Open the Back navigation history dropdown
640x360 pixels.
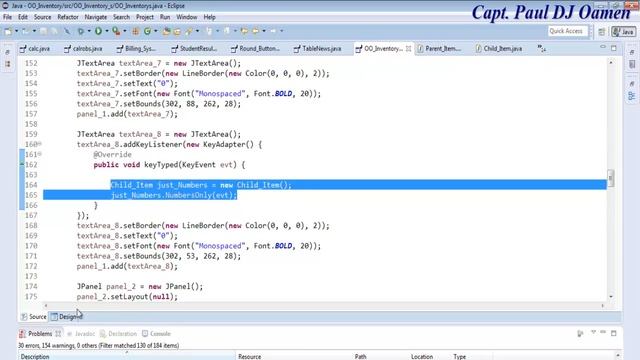pyautogui.click(x=264, y=31)
